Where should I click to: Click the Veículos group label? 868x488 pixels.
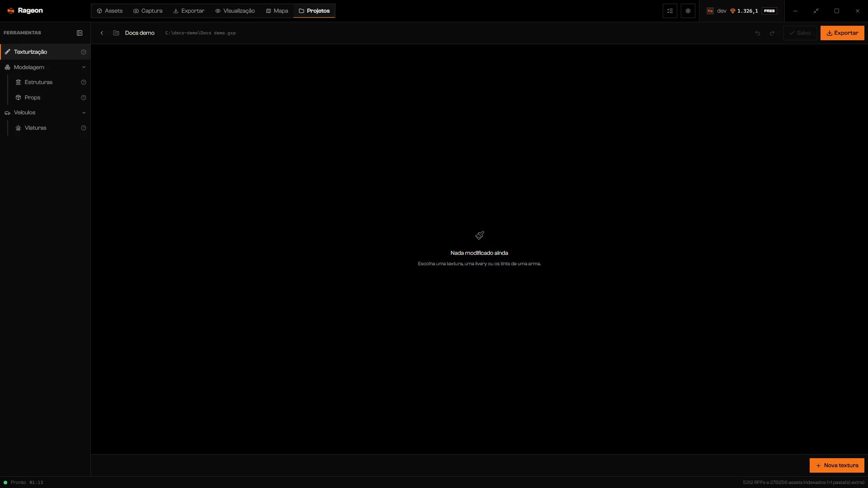click(x=24, y=113)
